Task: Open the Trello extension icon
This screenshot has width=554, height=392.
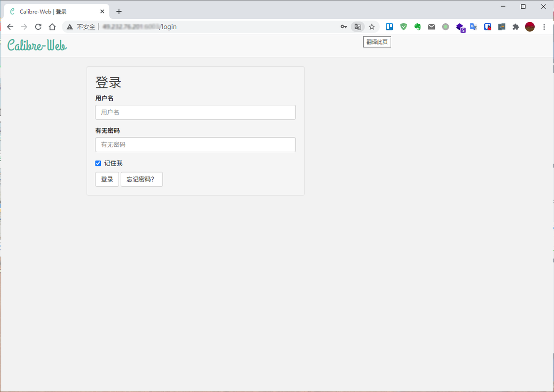Action: [x=389, y=27]
